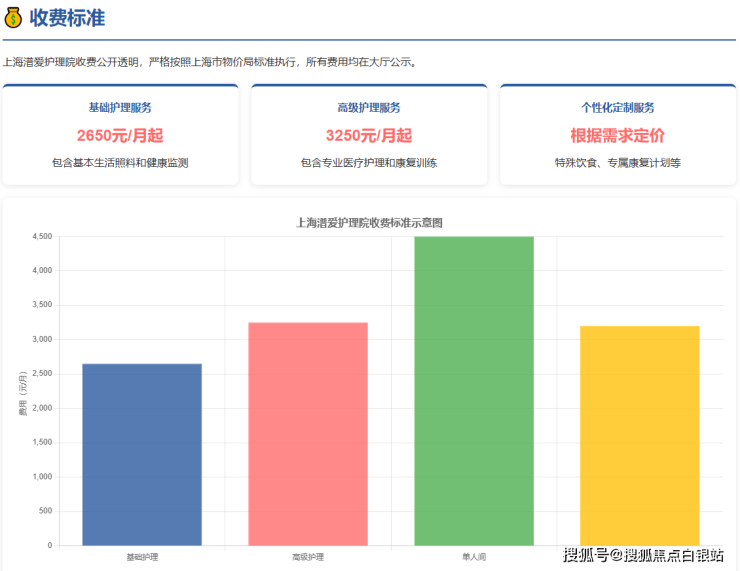Click the green 单人间 bar in chart
Image resolution: width=740 pixels, height=571 pixels.
474,390
